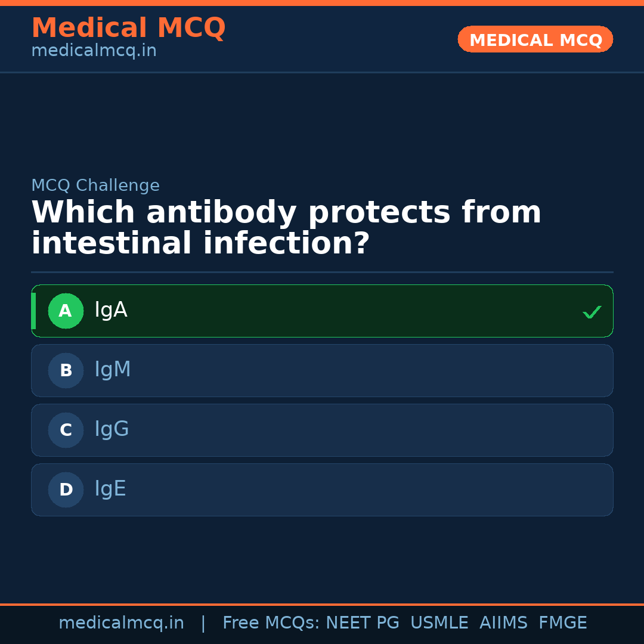This screenshot has width=644, height=644.
Task: Click the MCQ Challenge label
Action: (95, 185)
